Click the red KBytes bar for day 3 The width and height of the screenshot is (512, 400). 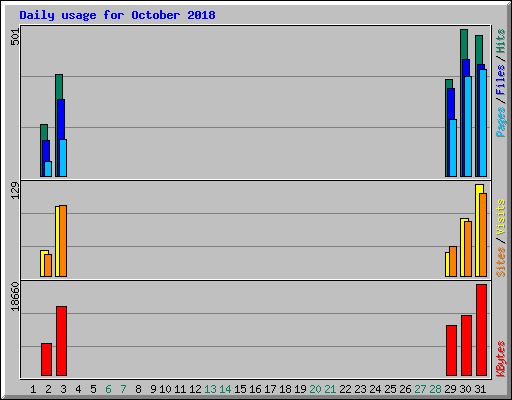coord(61,341)
